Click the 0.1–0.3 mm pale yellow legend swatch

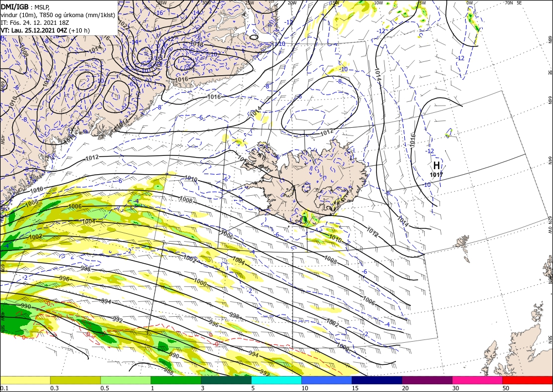point(25,380)
